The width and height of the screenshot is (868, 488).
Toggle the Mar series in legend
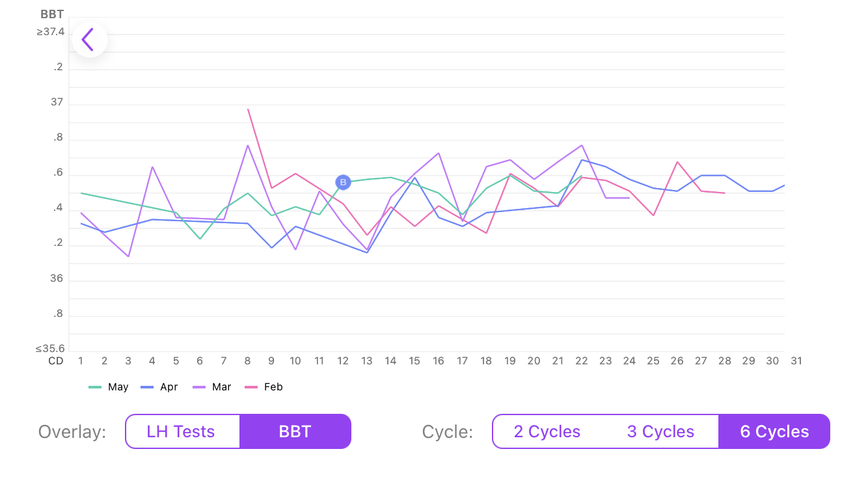pyautogui.click(x=221, y=387)
